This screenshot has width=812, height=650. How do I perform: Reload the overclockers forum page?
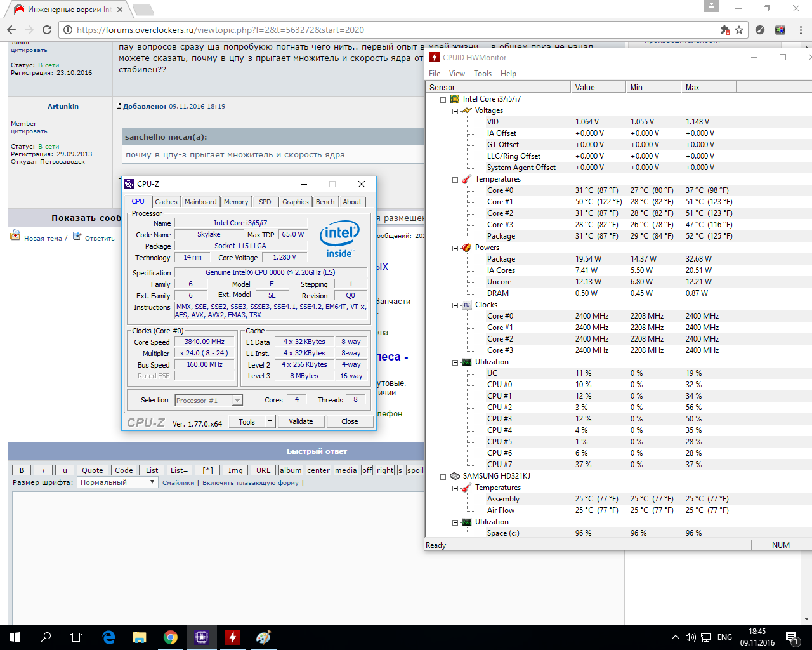coord(46,30)
